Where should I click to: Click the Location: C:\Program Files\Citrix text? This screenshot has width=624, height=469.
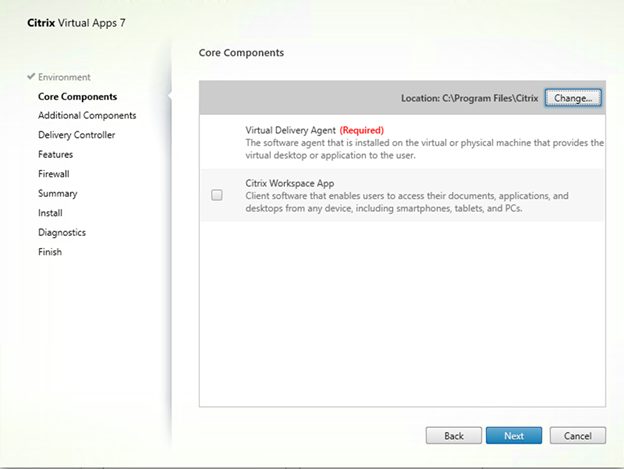pyautogui.click(x=470, y=98)
